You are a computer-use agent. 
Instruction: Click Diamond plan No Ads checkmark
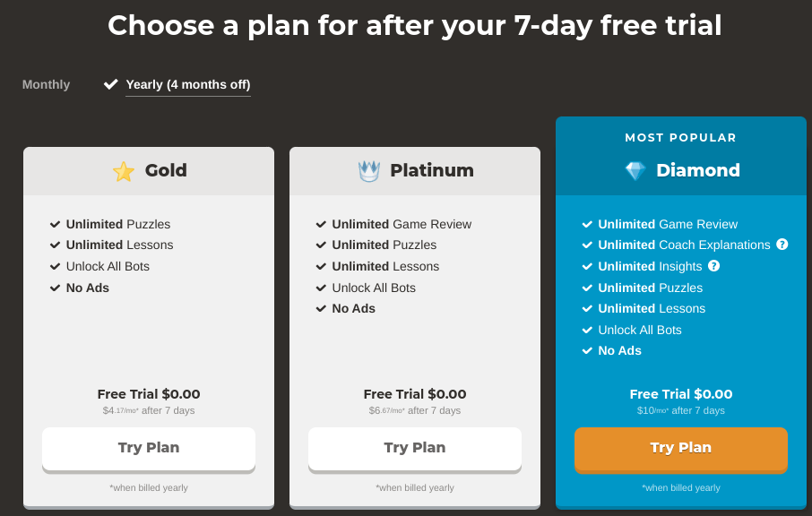coord(587,351)
